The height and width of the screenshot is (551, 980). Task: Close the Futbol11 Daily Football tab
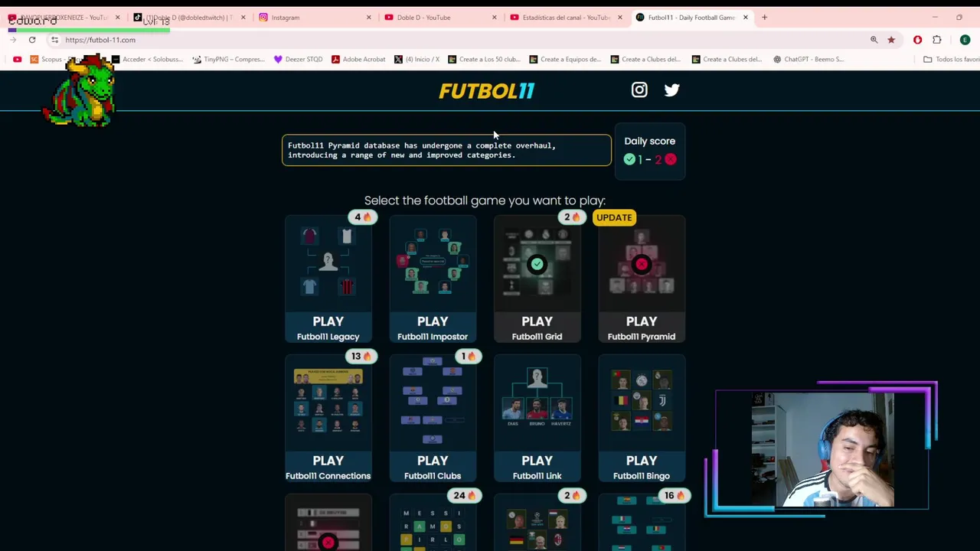(x=745, y=18)
